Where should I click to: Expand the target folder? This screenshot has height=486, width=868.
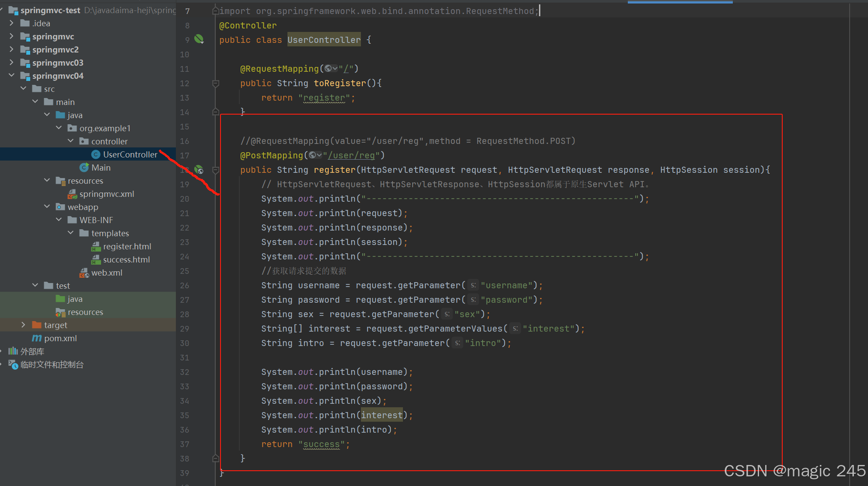click(x=23, y=325)
